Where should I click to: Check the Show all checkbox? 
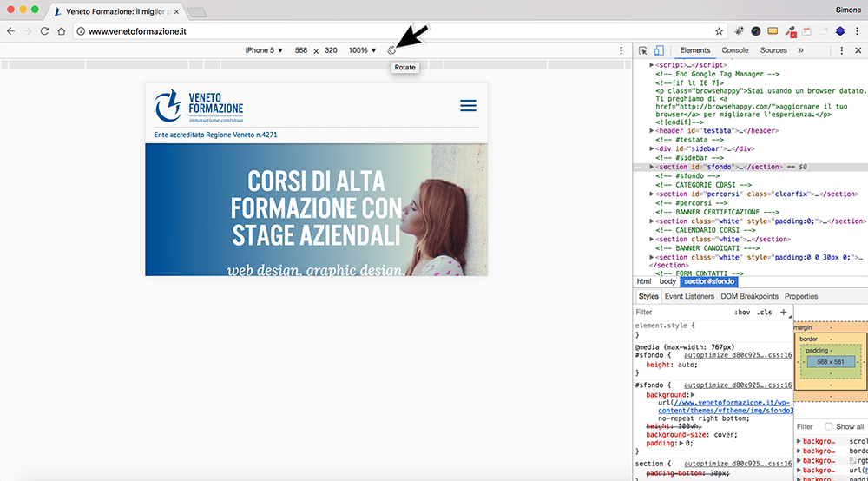829,426
